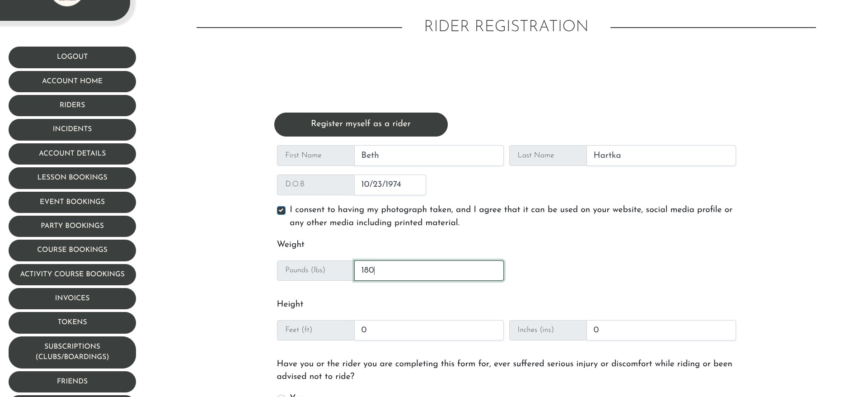
Task: Open Account Home from sidebar
Action: point(72,81)
